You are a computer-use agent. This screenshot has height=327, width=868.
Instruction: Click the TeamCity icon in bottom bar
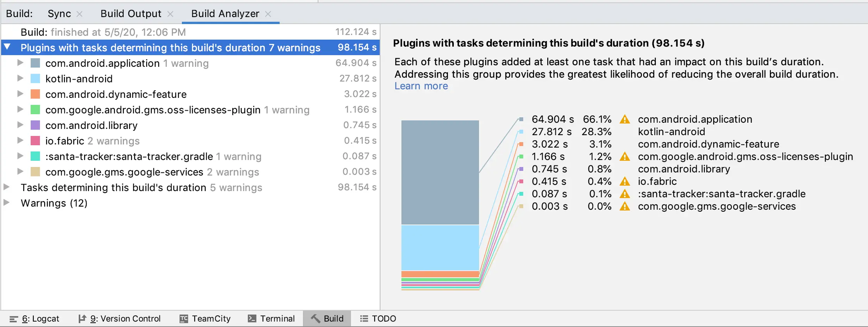[x=184, y=319]
